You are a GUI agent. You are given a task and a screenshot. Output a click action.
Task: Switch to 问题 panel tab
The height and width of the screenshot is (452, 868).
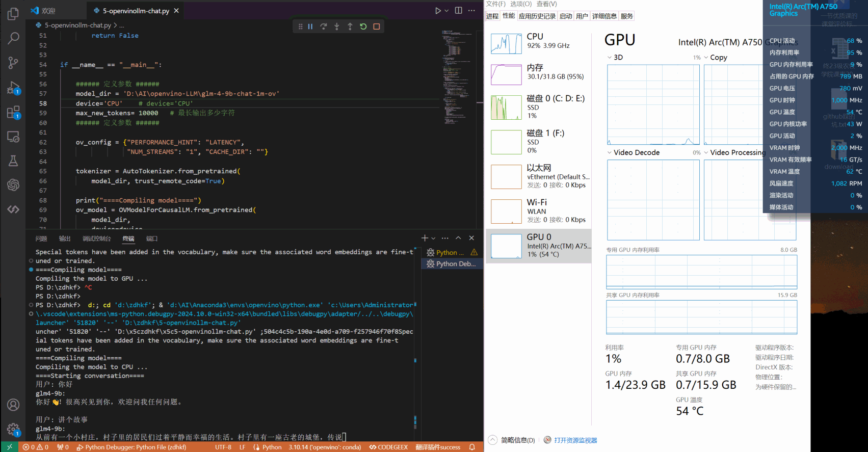coord(41,238)
